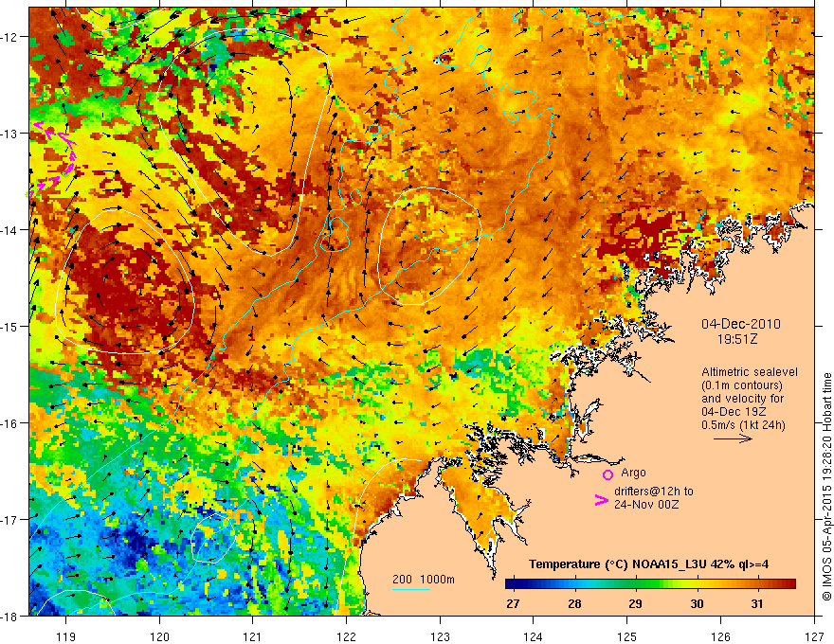Screen dimensions: 834x644
Task: Click the 120 longitude axis label
Action: 159,636
